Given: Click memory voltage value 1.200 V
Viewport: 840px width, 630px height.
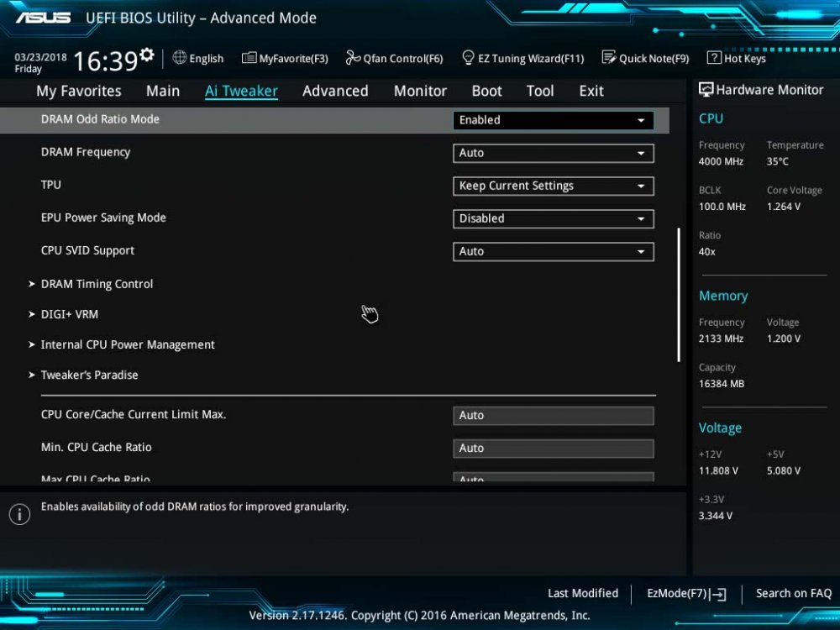Looking at the screenshot, I should pyautogui.click(x=783, y=339).
